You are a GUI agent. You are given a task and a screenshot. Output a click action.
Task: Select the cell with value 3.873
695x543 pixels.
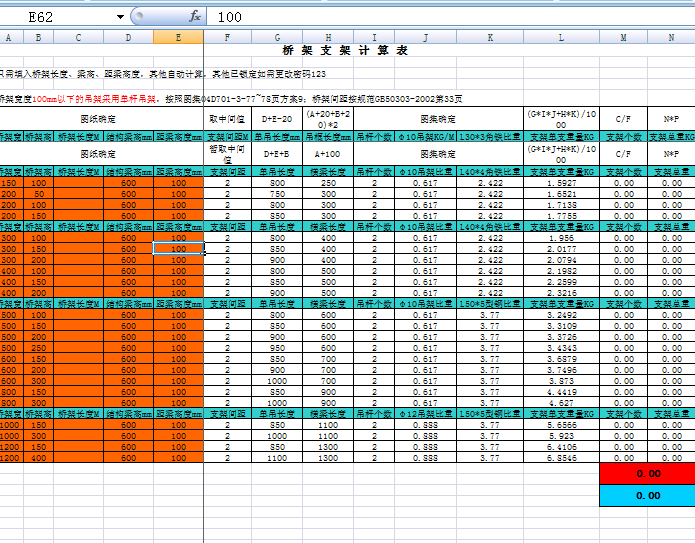(561, 381)
